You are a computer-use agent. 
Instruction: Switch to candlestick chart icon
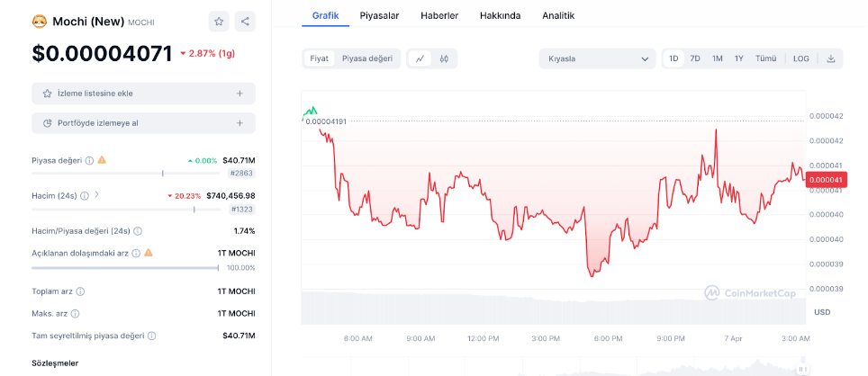click(x=445, y=58)
